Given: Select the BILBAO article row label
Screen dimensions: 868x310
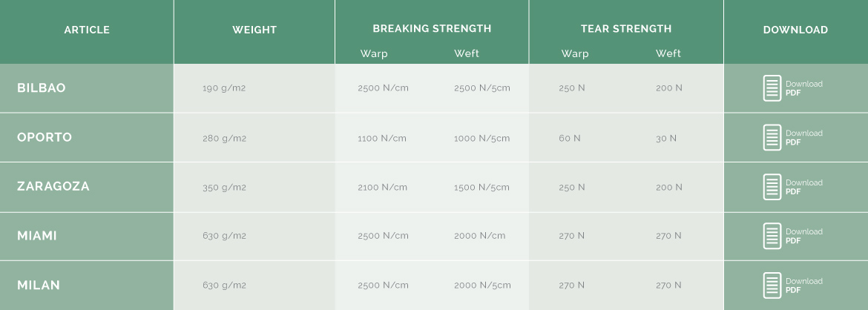Looking at the screenshot, I should 42,88.
